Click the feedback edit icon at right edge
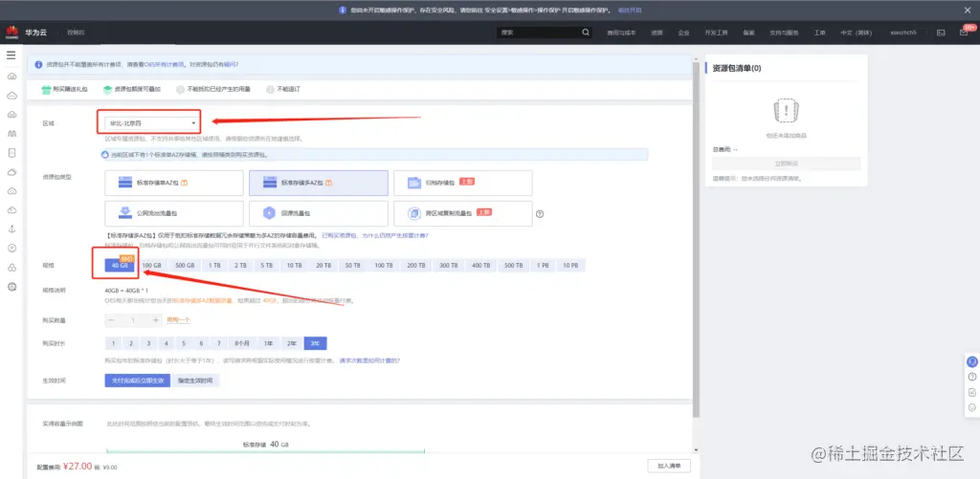Viewport: 980px width, 479px height. (x=972, y=392)
